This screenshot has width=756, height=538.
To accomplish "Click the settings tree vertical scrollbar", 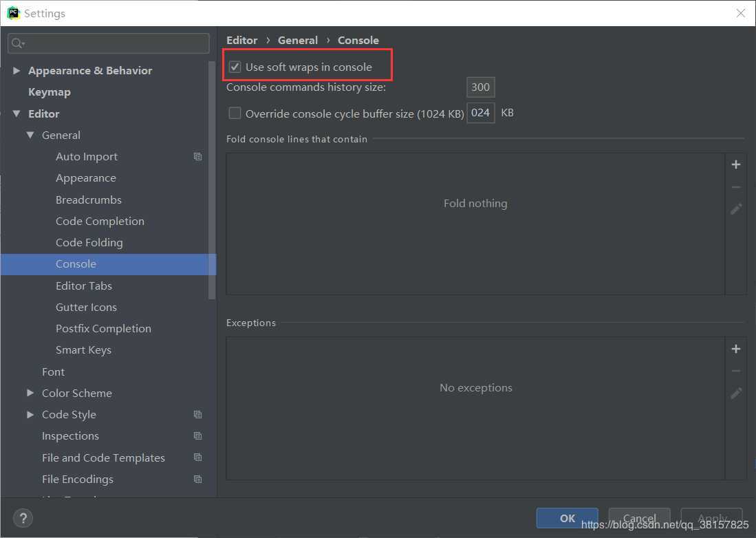I will click(x=212, y=180).
